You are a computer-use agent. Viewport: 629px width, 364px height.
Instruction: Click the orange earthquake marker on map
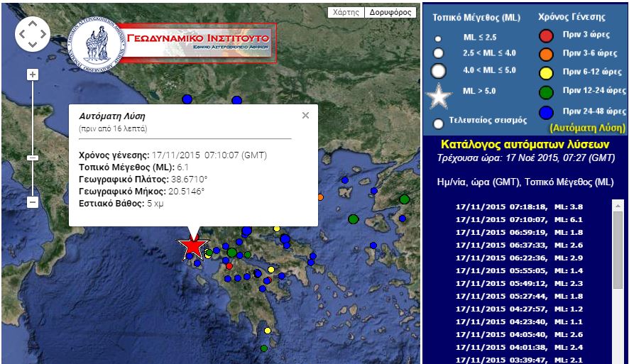point(320,197)
